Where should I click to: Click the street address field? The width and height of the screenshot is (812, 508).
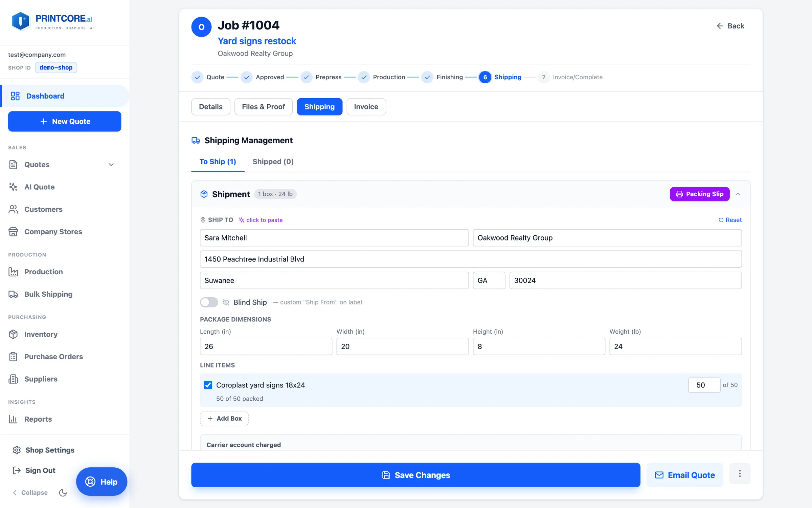471,259
